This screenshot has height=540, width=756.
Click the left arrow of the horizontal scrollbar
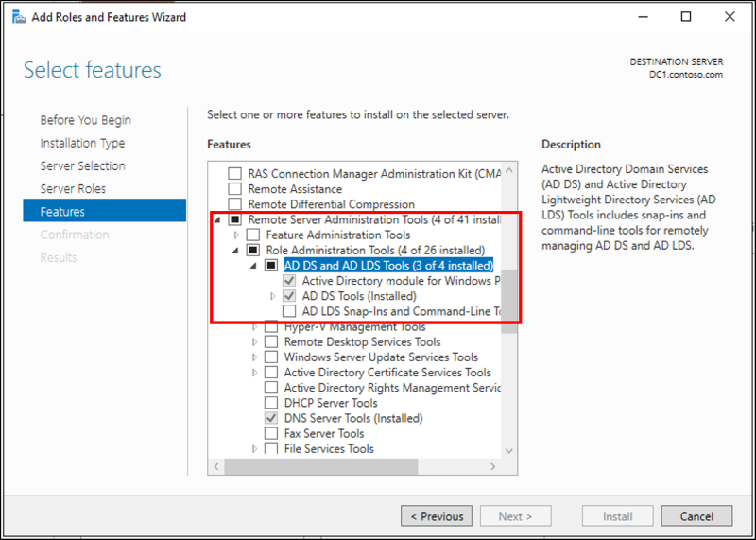(216, 466)
